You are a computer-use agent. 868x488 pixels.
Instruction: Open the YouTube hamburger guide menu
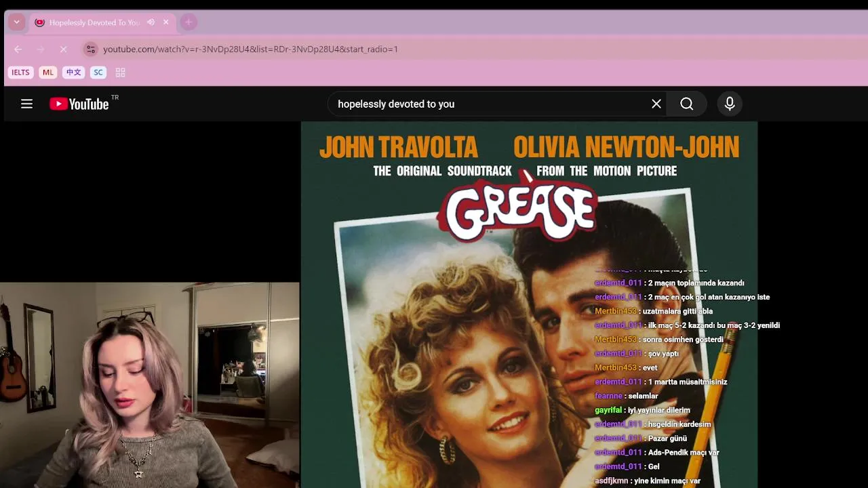point(26,104)
